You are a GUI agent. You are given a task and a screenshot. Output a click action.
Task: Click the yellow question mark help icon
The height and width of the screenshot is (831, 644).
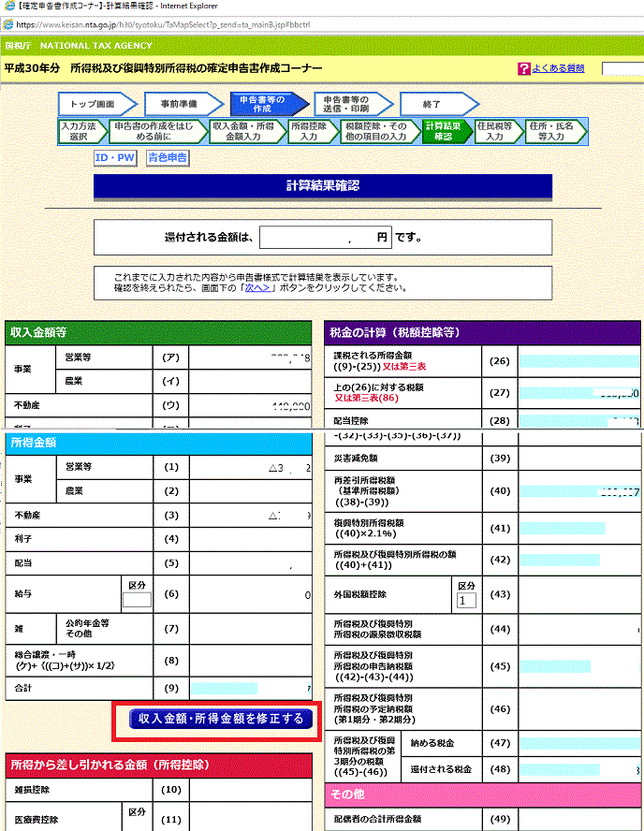tap(523, 69)
